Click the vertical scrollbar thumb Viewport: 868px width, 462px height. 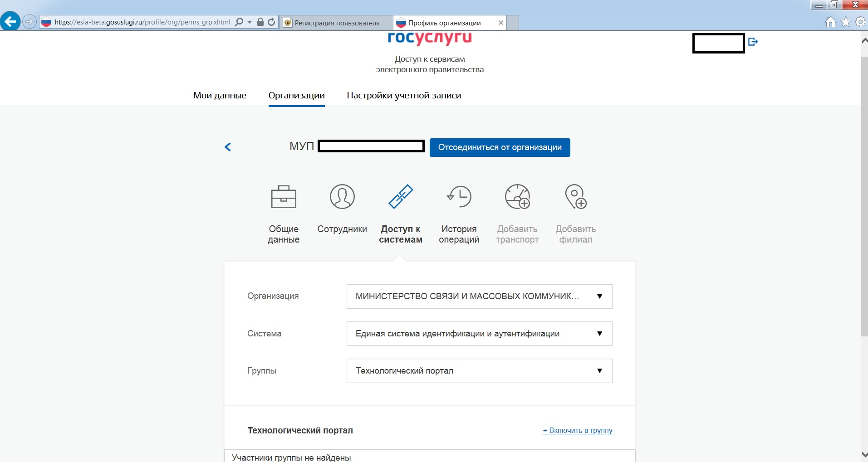point(864,197)
